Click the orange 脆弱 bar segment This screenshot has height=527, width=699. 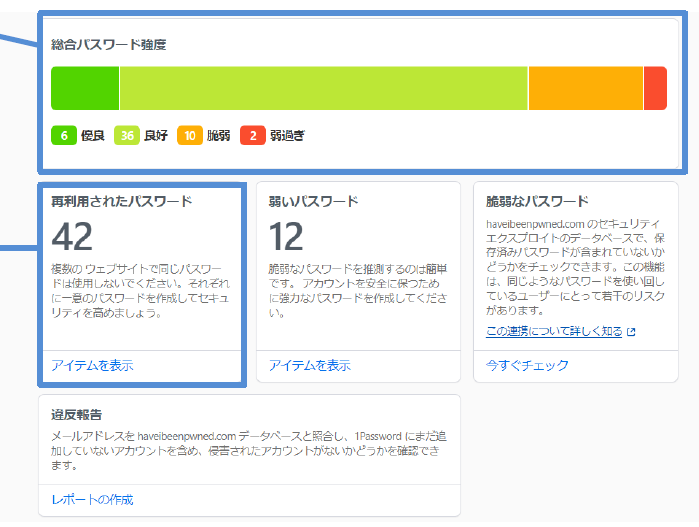point(586,88)
